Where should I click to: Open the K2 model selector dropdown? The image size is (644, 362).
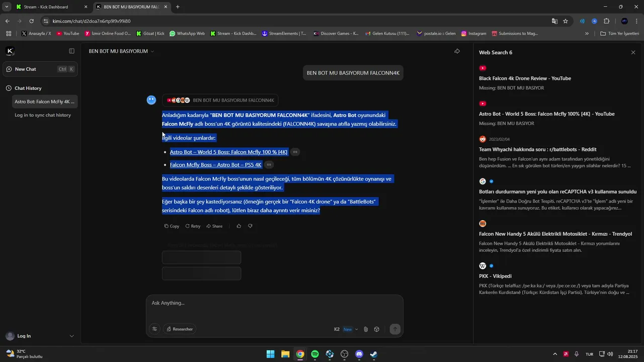[x=346, y=329]
